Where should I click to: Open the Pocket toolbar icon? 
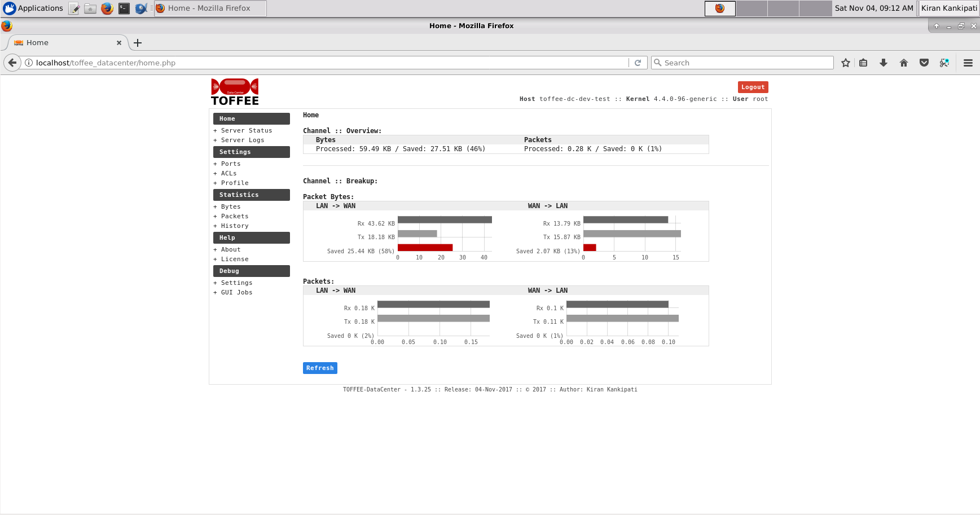coord(924,63)
